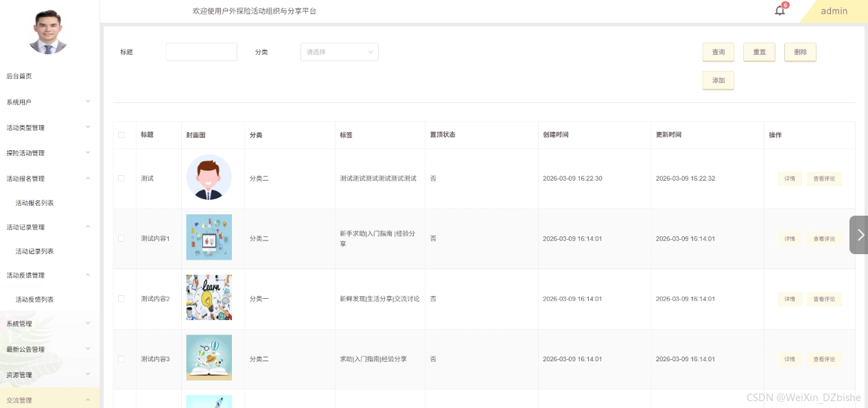Click the 查询 search button

coord(718,52)
